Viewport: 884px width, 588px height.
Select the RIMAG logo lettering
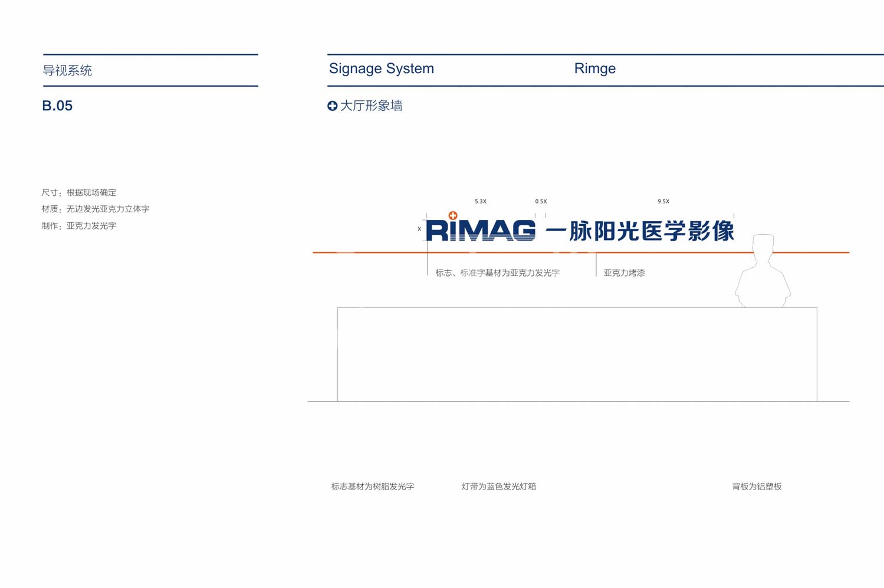(481, 230)
